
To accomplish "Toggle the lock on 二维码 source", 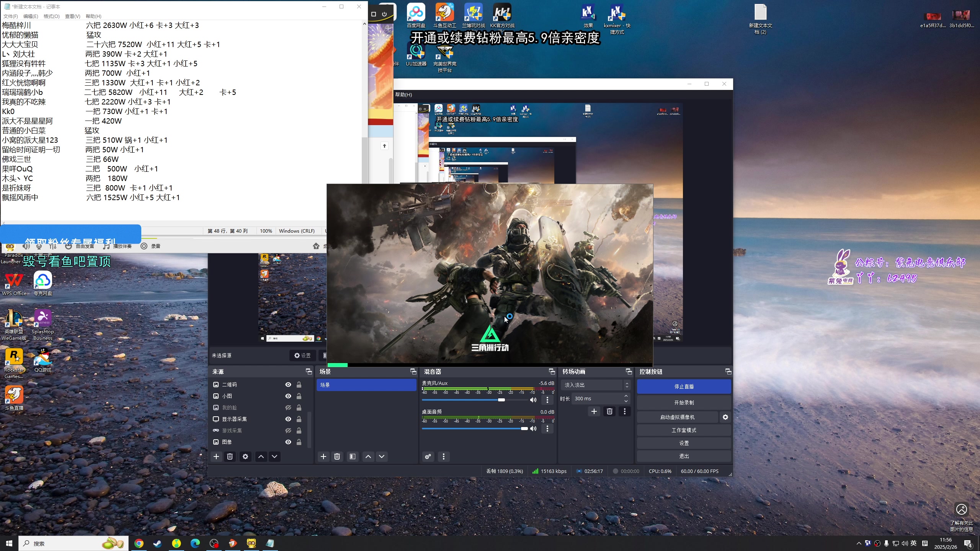I will click(299, 385).
